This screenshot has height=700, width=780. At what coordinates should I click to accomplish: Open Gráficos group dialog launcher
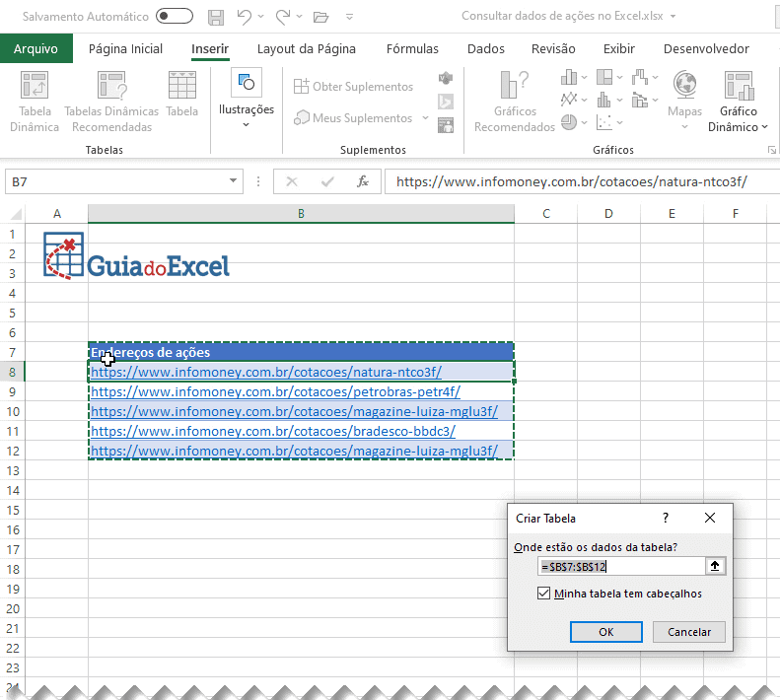click(x=771, y=150)
